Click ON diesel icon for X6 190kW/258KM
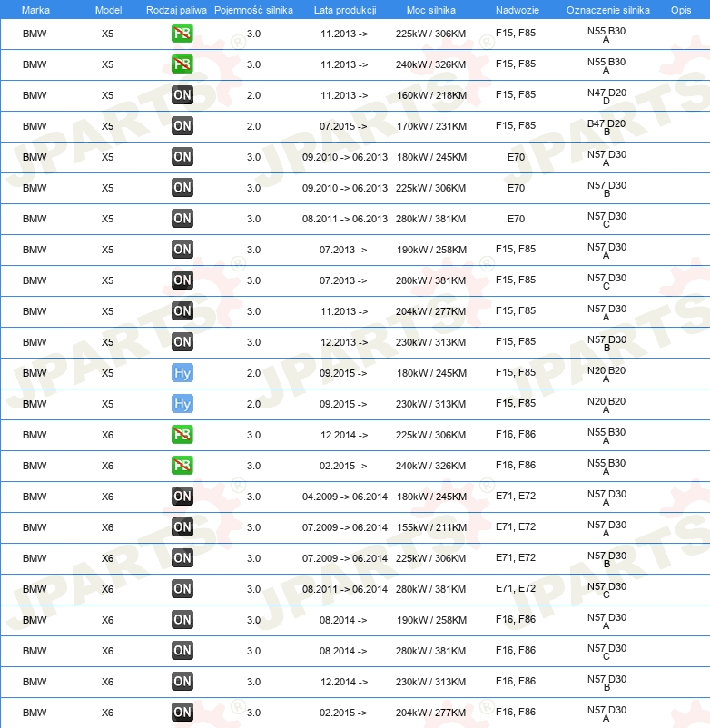Screen dimensions: 710x728 (x=182, y=620)
